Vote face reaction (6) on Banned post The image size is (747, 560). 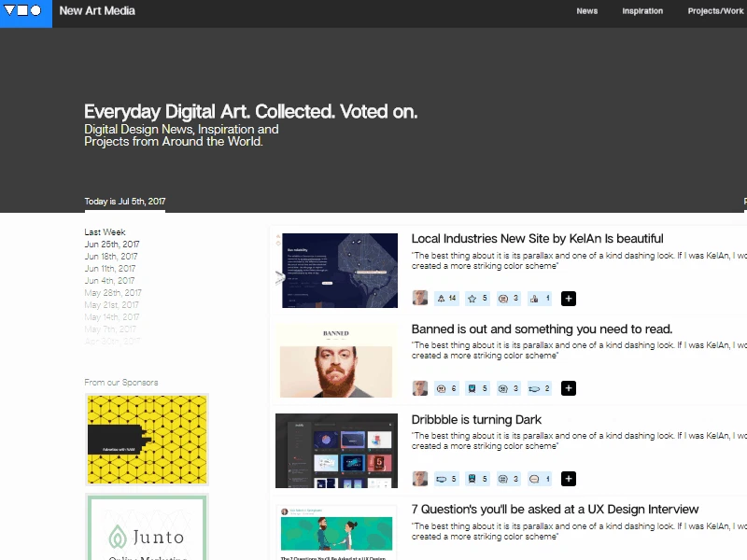(447, 388)
